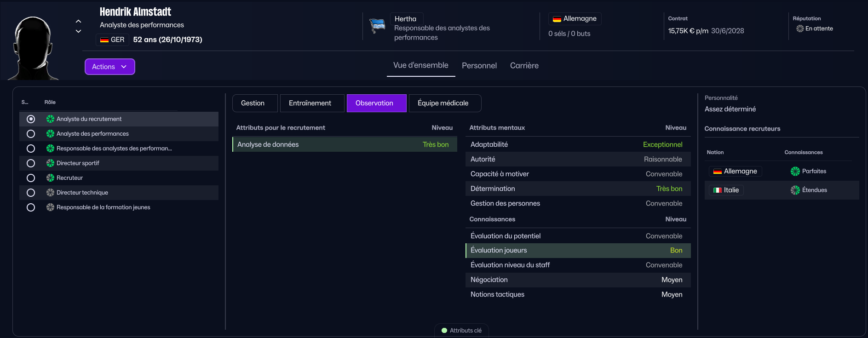Open the Personnel tab

coord(479,66)
